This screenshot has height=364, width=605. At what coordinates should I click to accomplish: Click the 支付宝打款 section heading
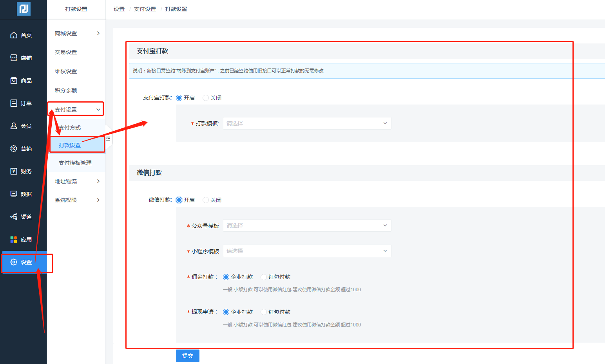152,51
